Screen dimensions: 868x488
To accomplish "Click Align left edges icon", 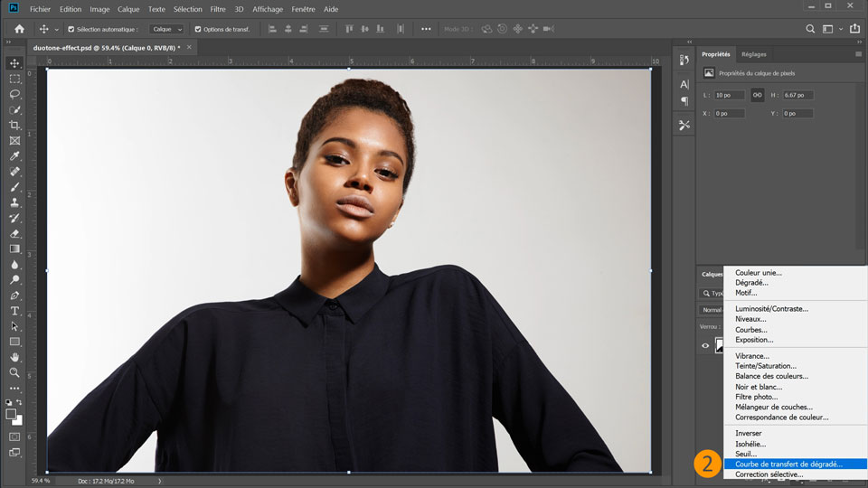I will (272, 29).
